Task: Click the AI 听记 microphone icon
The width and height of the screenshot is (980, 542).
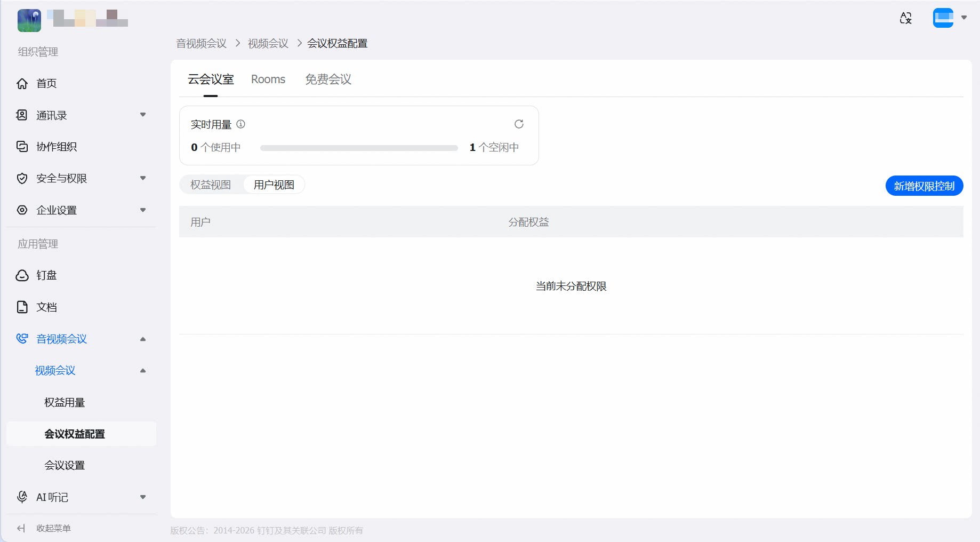Action: (x=22, y=497)
